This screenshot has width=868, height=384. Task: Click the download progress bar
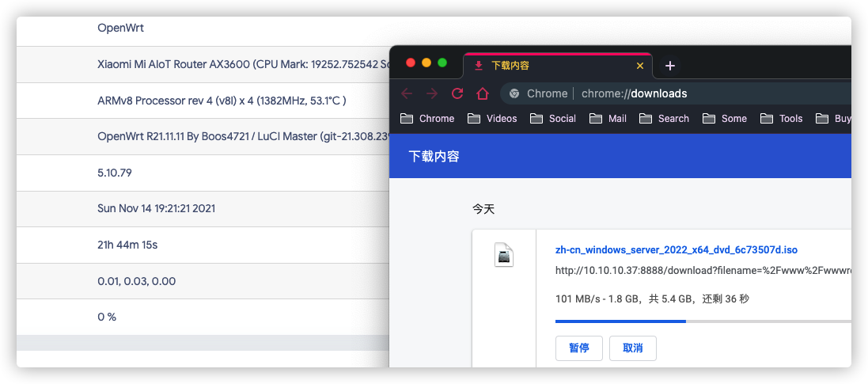703,321
